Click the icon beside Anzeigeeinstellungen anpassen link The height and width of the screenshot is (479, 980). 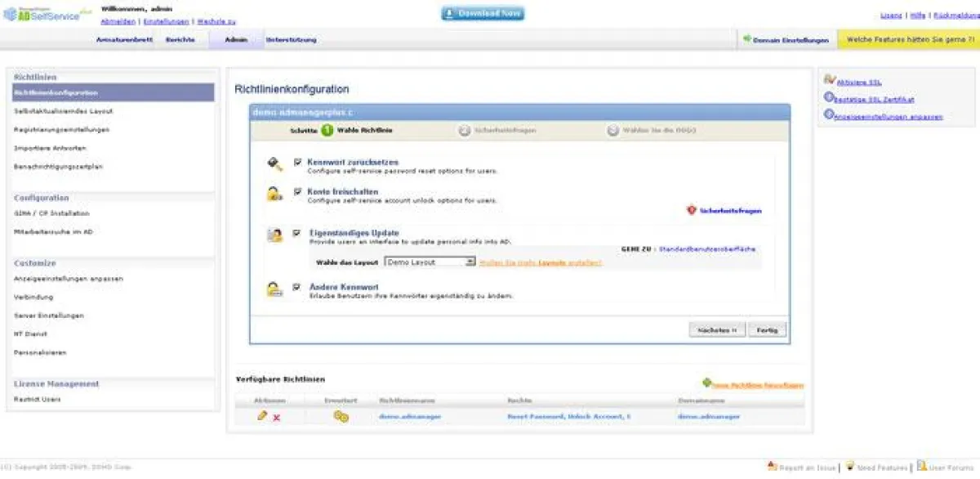click(829, 115)
